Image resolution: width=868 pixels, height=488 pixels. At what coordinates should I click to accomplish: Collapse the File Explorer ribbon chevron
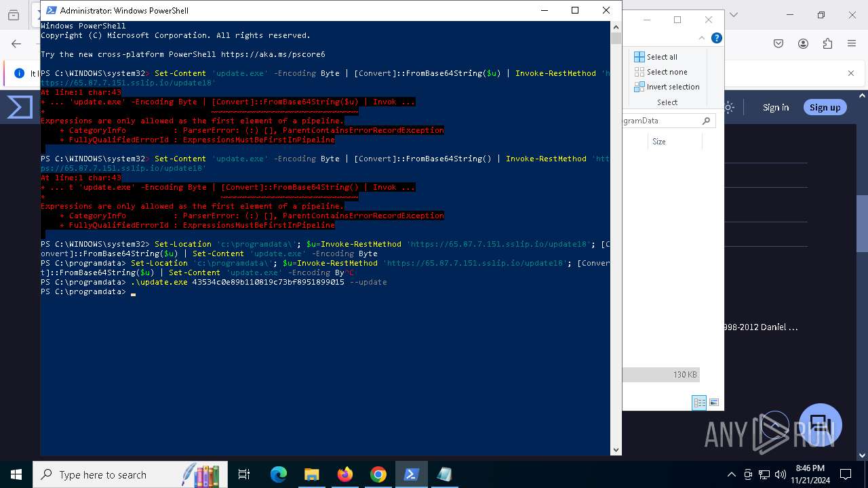703,38
